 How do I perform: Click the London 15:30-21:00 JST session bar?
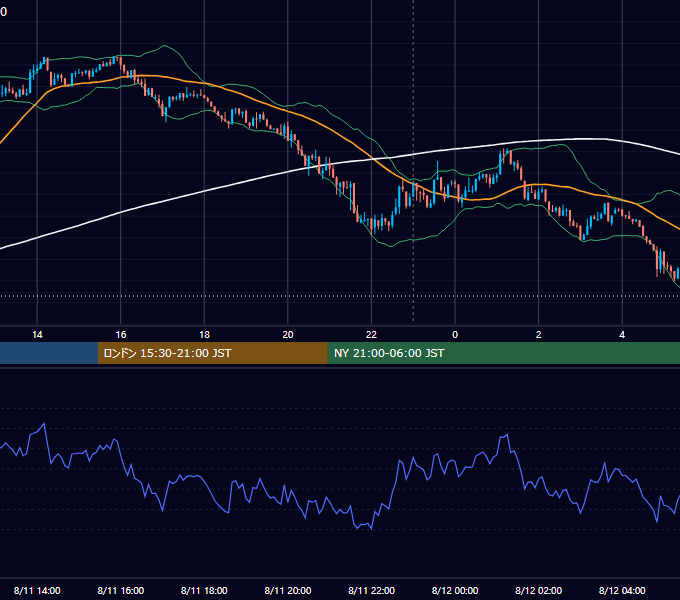tap(212, 353)
